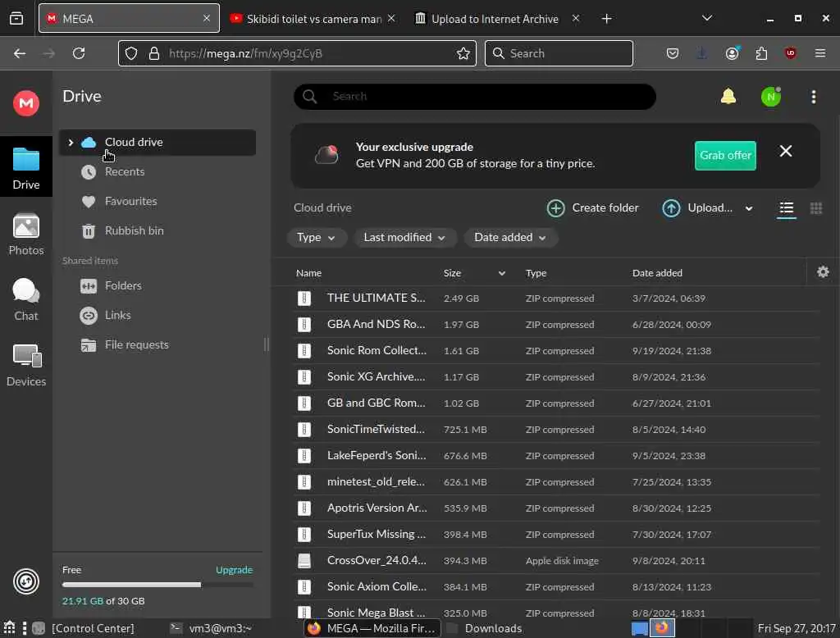Click the tracking protection shield icon
This screenshot has width=840, height=638.
(131, 53)
